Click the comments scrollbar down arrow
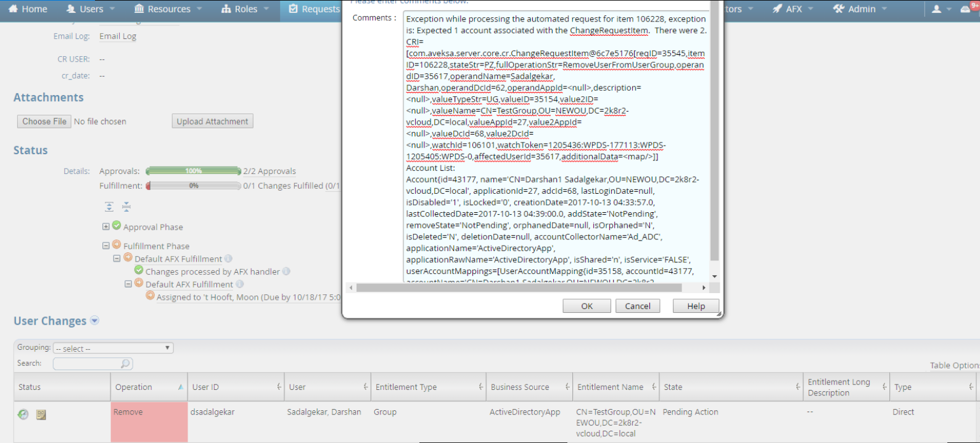This screenshot has width=980, height=443. pos(714,276)
